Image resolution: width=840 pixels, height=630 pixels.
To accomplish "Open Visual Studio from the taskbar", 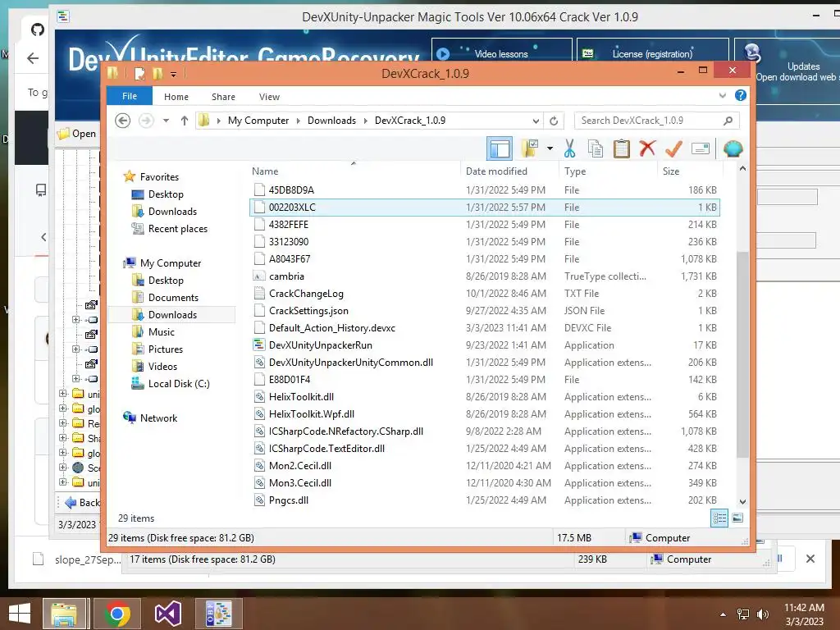I will point(167,614).
